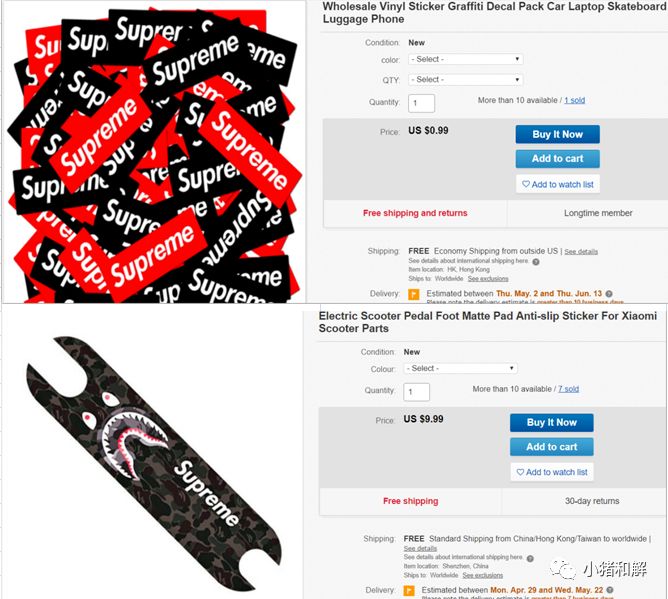Open the color dropdown for sticker pack
This screenshot has width=668, height=599.
click(x=466, y=59)
